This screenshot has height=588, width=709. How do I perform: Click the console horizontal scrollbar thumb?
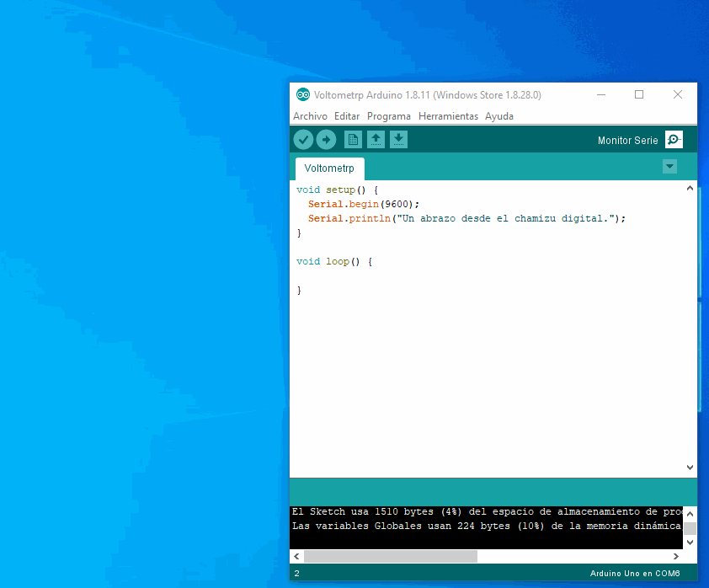pos(390,557)
